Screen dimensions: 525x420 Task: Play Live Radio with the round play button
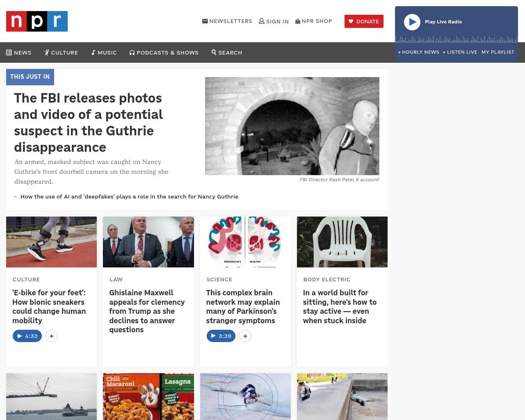pyautogui.click(x=412, y=22)
